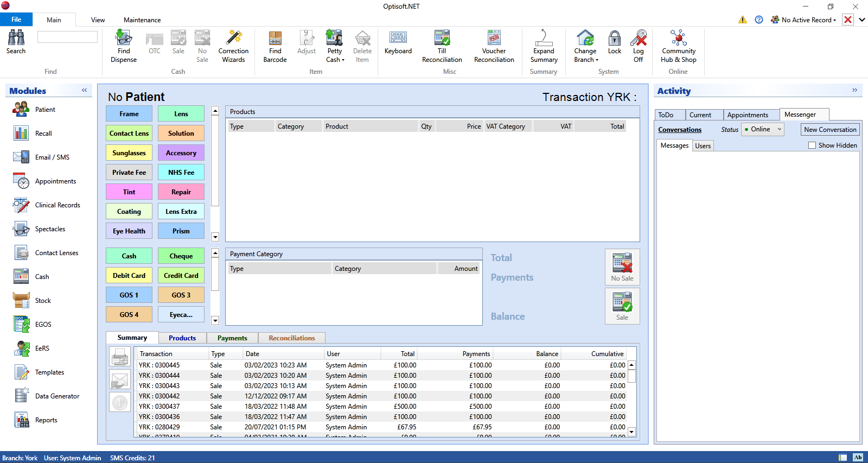This screenshot has width=868, height=463.
Task: Add a Contact Lens product
Action: point(129,134)
